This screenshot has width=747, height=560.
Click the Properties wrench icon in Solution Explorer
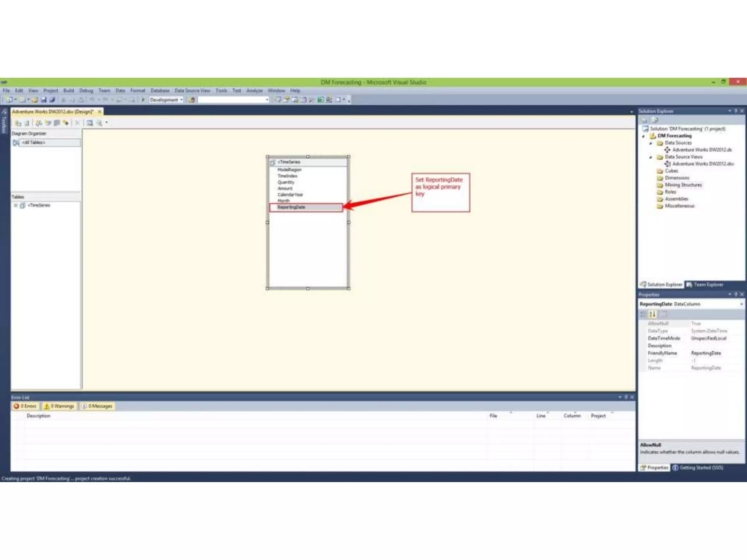(655, 120)
